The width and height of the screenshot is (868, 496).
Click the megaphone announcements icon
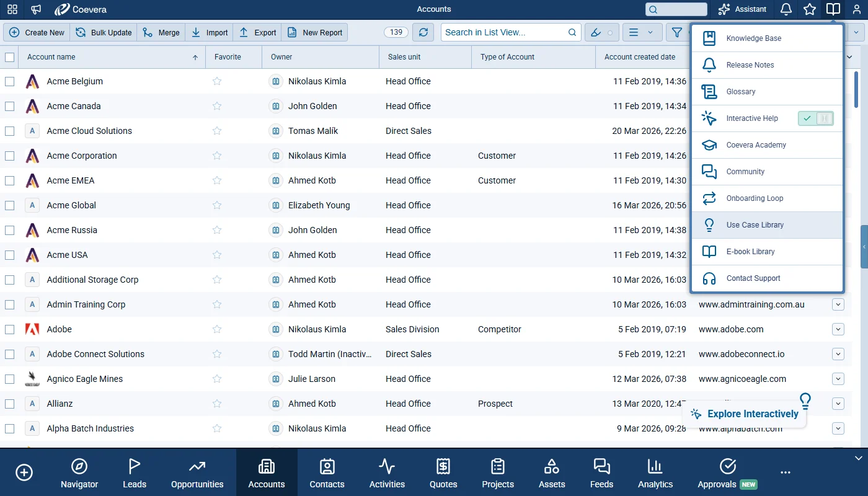[36, 9]
